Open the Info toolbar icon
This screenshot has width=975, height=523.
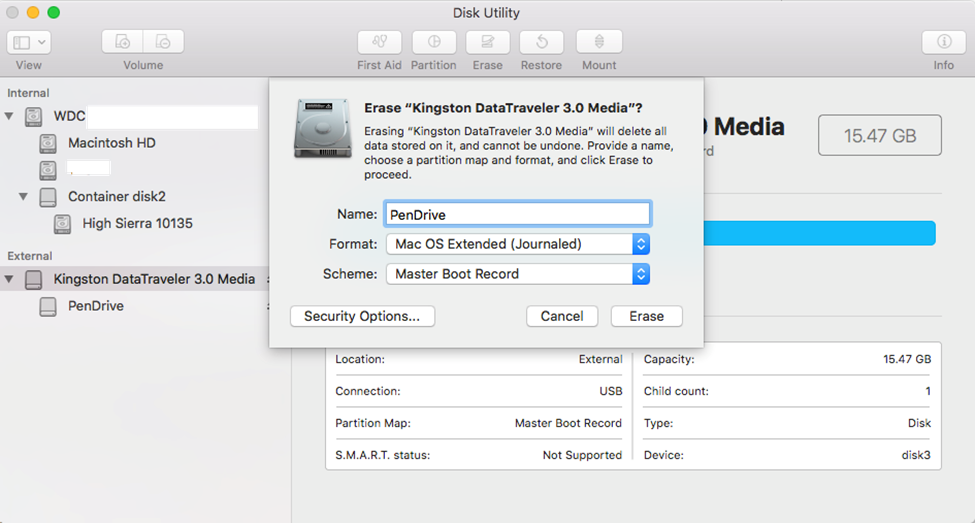click(x=944, y=42)
